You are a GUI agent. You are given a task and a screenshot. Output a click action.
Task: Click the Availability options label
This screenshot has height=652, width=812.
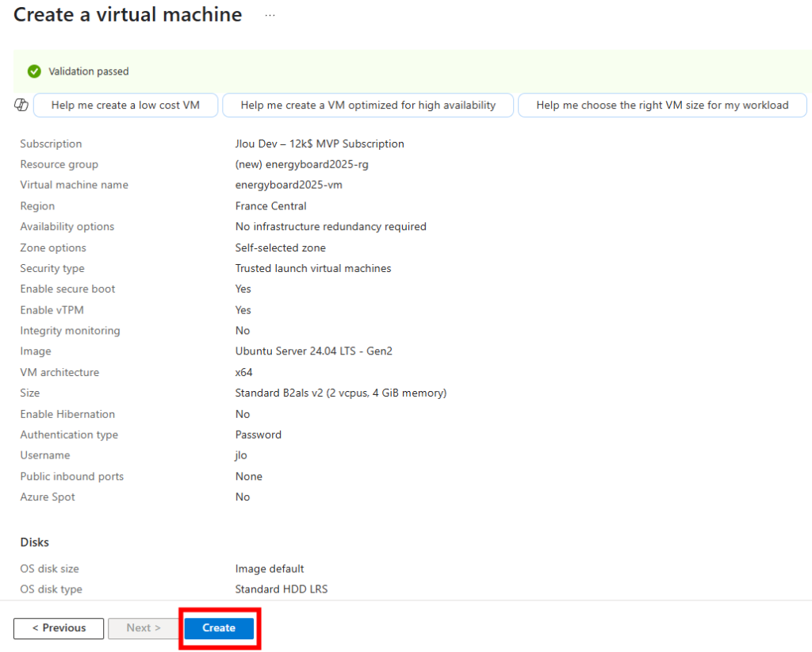(67, 226)
